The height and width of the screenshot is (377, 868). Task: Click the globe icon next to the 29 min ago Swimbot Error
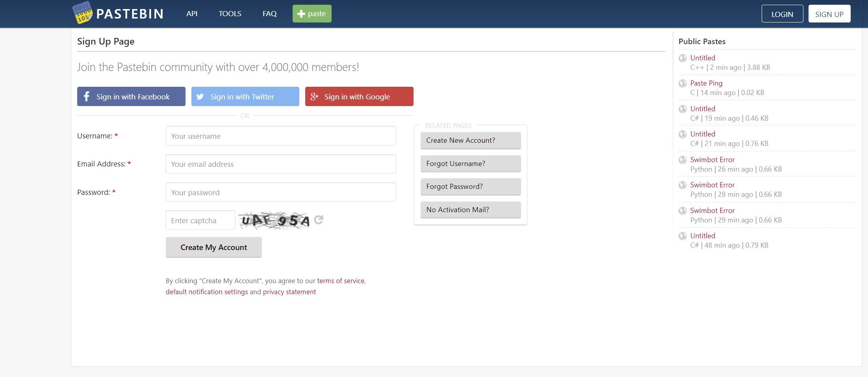point(683,211)
